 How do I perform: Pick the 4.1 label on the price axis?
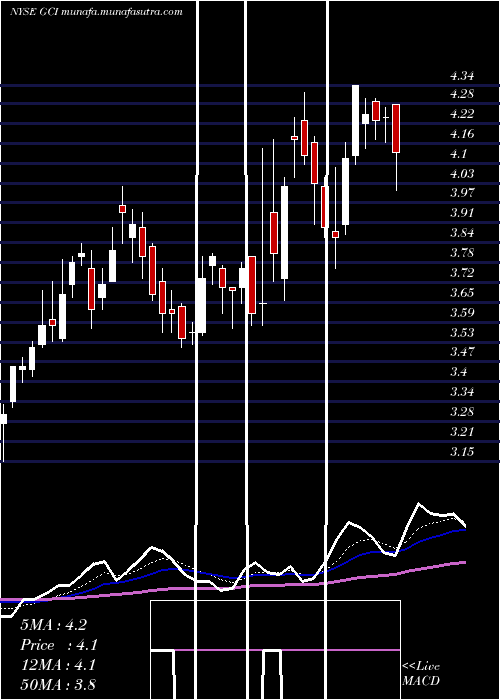458,154
